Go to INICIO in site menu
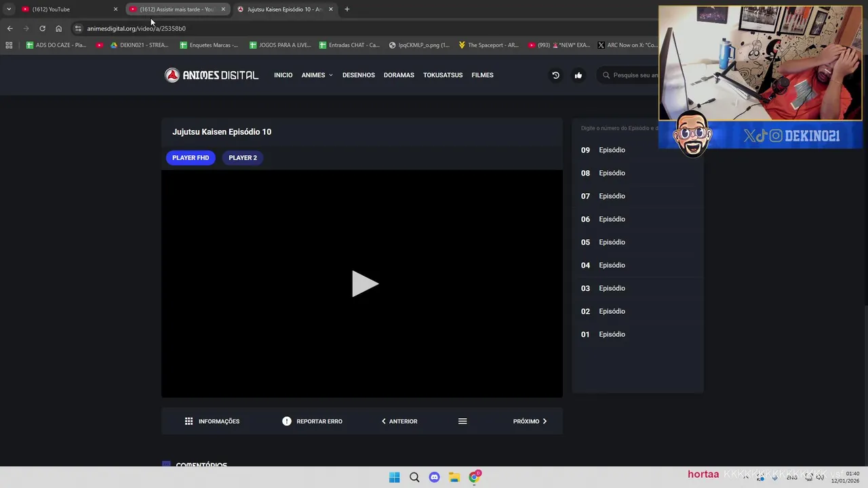 [x=283, y=75]
